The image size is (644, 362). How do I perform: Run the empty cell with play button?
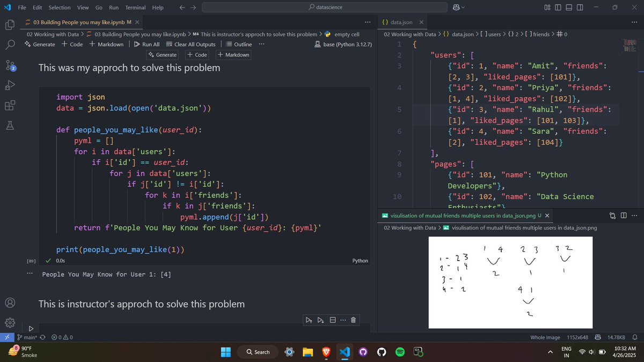point(31,328)
